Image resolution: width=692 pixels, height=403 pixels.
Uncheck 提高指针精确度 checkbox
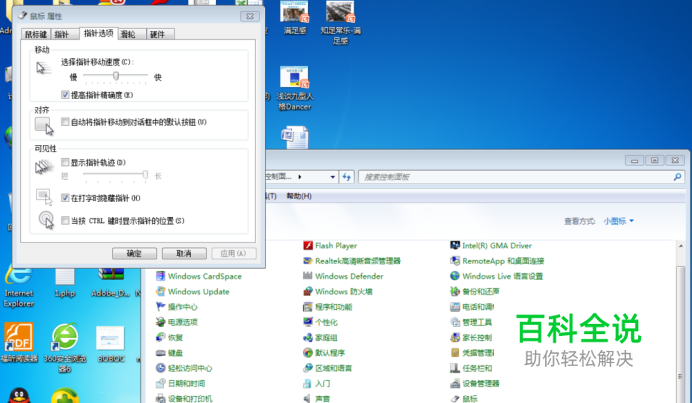tap(65, 95)
